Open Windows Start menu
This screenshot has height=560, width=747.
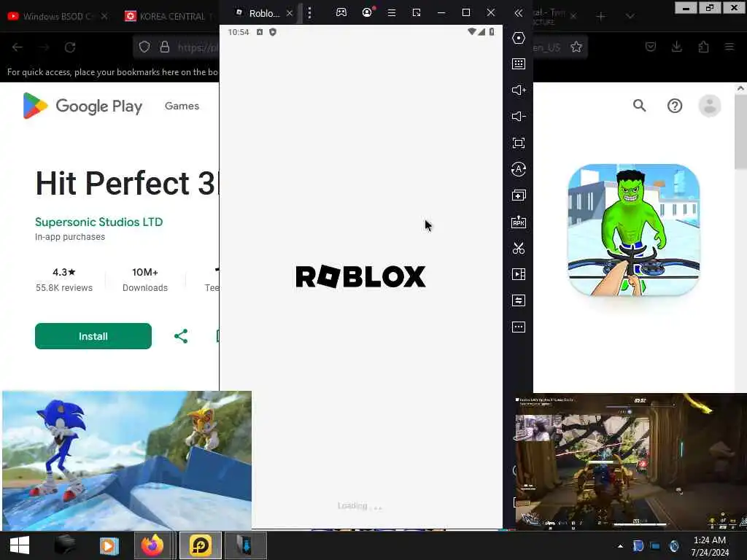tap(19, 545)
